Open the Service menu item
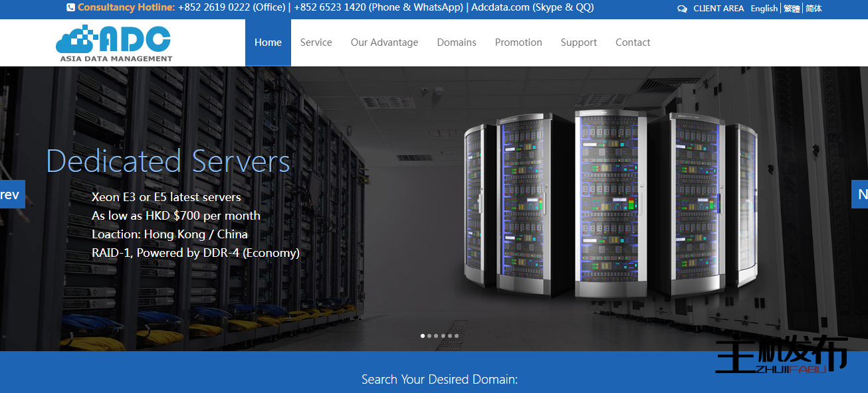The image size is (868, 393). click(x=316, y=42)
